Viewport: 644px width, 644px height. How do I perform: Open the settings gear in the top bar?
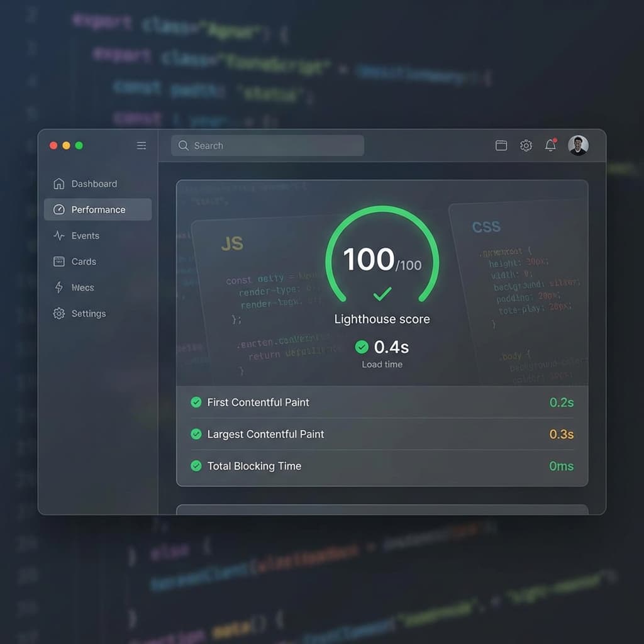pyautogui.click(x=526, y=145)
